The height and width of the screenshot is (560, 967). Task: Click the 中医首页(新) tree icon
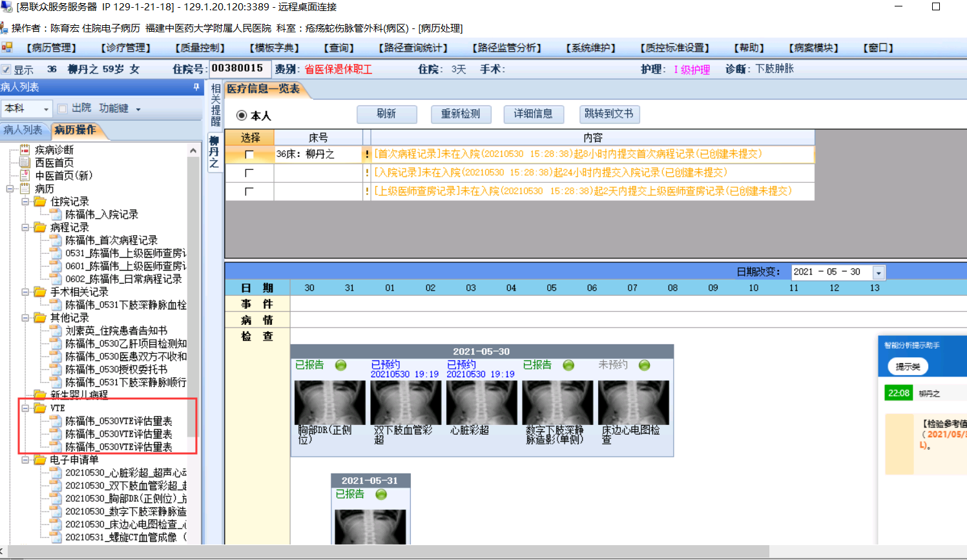click(25, 176)
